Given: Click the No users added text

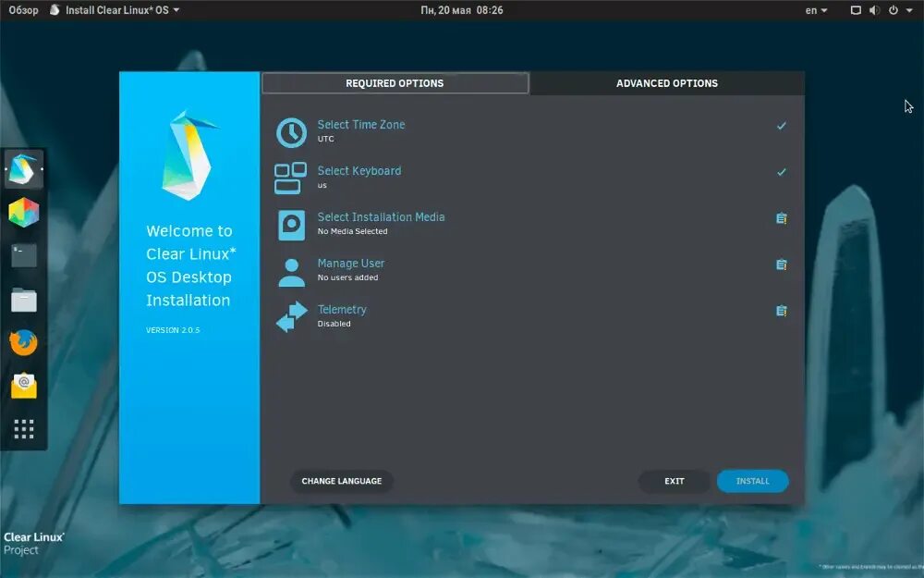Looking at the screenshot, I should pos(347,277).
